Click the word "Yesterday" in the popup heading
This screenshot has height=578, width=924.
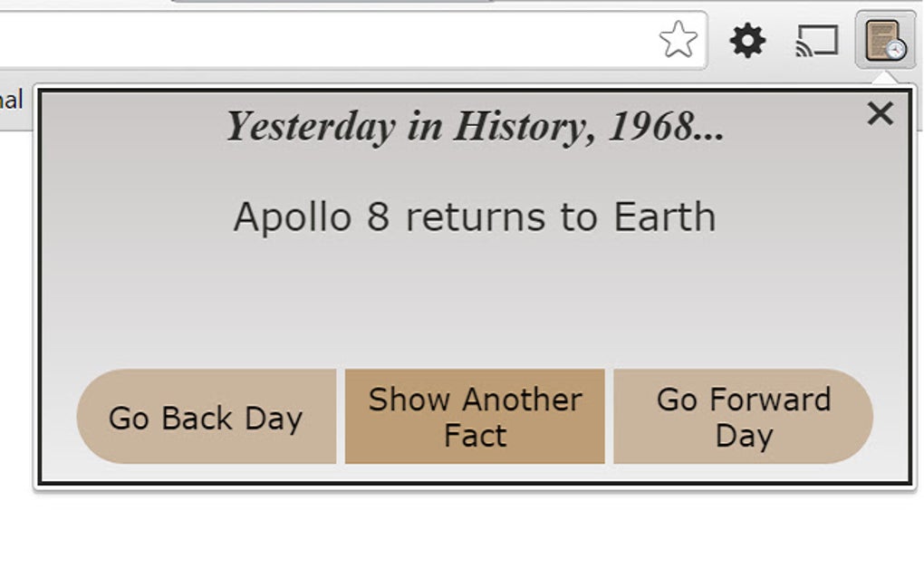(310, 127)
